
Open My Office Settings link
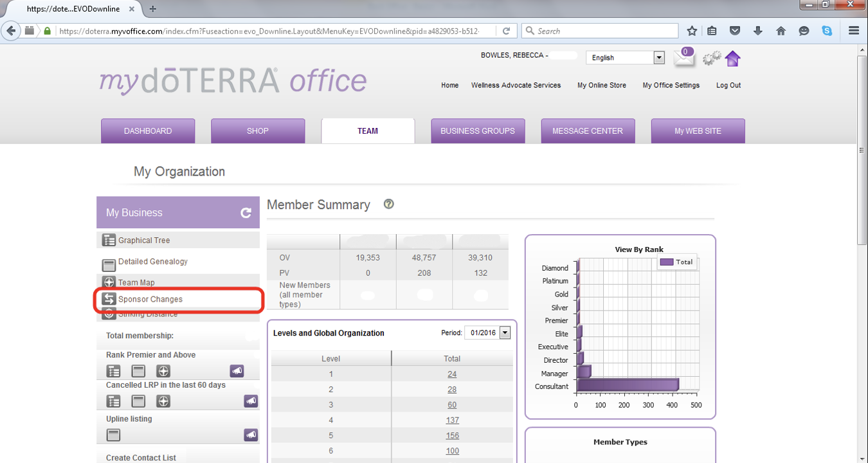[x=671, y=85]
